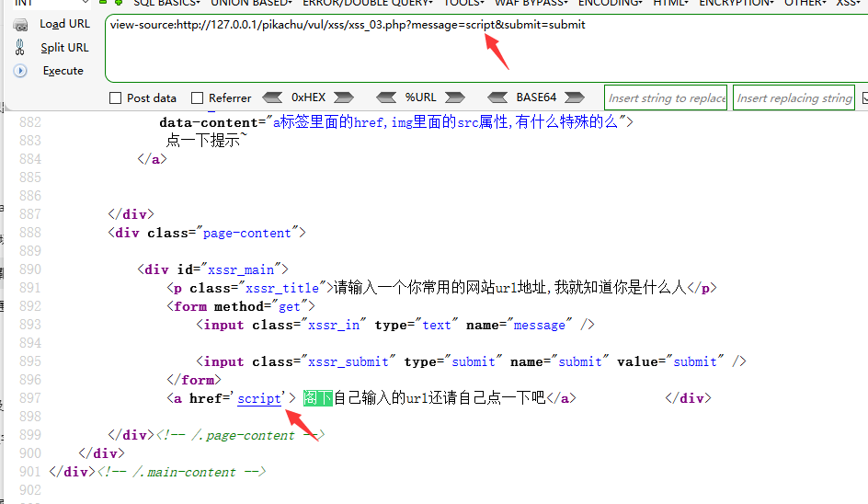The width and height of the screenshot is (868, 504).
Task: Enable the Post data checkbox
Action: (115, 98)
